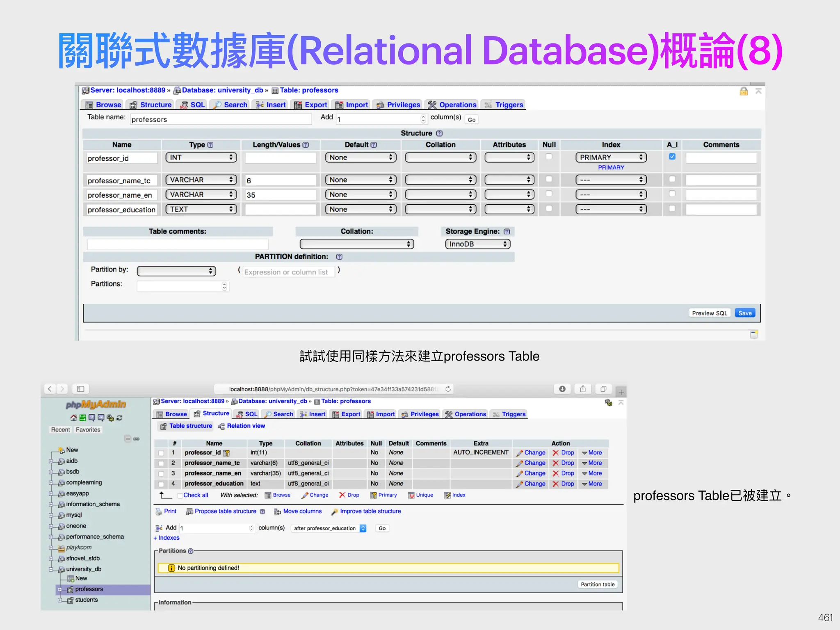Open the TEXT type dropdown for professor_education
The image size is (840, 630).
[201, 209]
